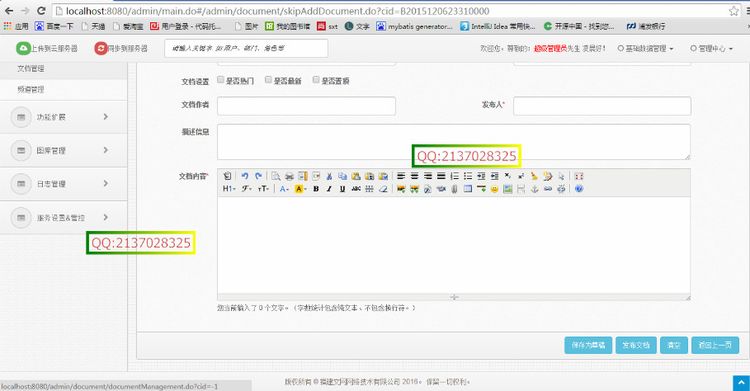Viewport: 750px width, 391px height.
Task: Insert file attachment with paperclip icon
Action: (454, 189)
